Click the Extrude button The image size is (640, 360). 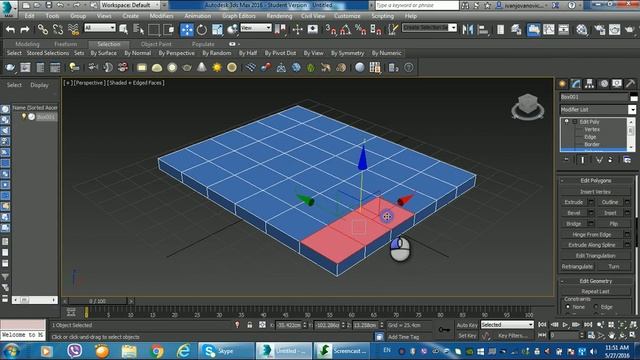coord(573,202)
